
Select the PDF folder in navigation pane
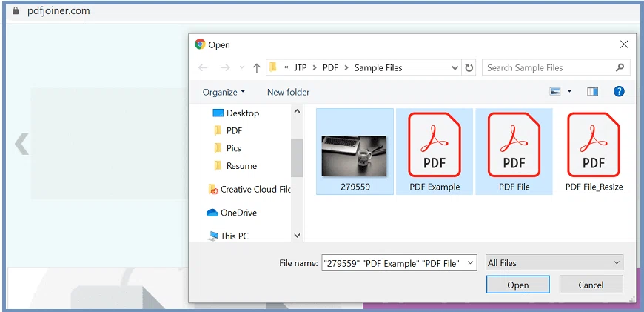[x=228, y=130]
